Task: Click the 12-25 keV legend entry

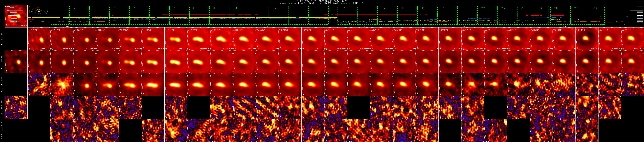Action: click(35, 9)
